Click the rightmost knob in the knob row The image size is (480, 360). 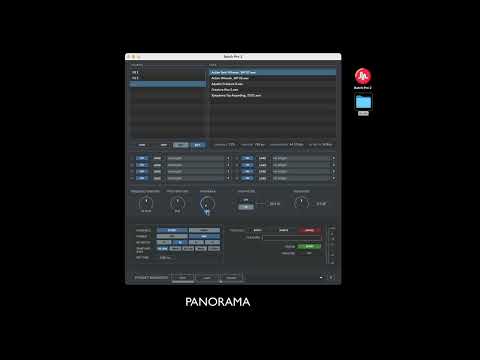click(301, 203)
